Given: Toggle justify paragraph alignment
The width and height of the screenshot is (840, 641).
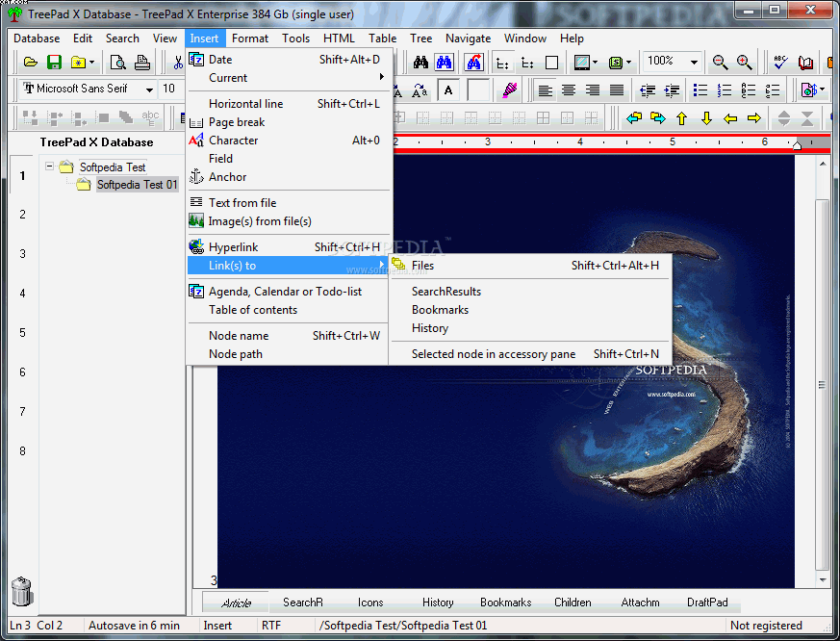Looking at the screenshot, I should (617, 90).
